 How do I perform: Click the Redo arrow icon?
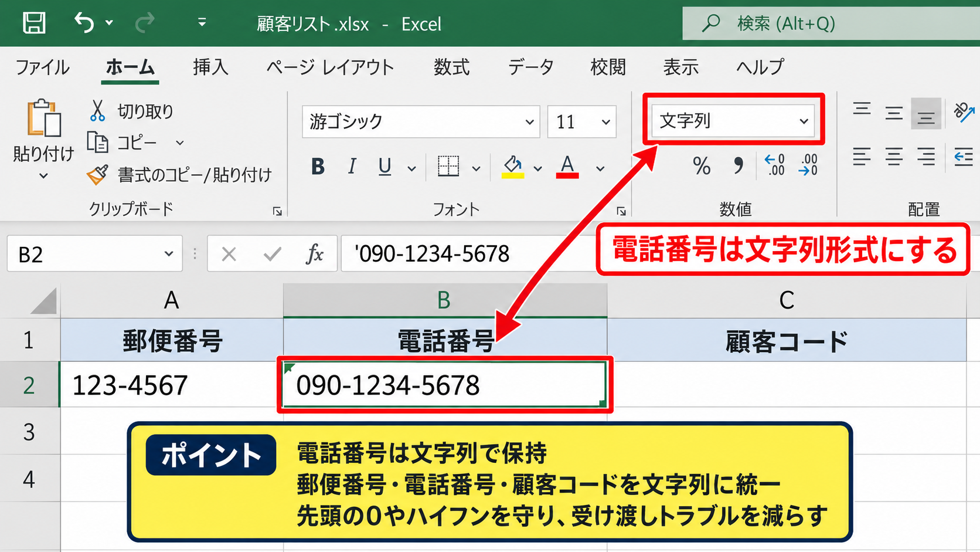[x=145, y=23]
